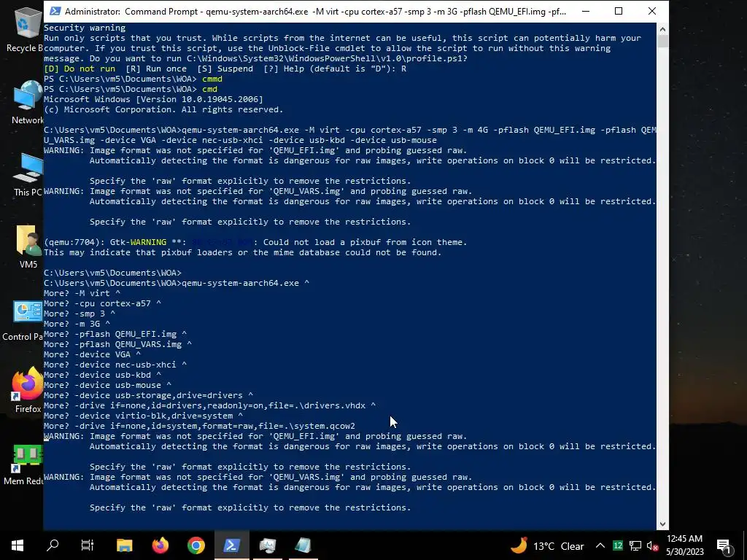Click the 'Security warning' line
Image resolution: width=747 pixels, height=560 pixels.
tap(85, 28)
